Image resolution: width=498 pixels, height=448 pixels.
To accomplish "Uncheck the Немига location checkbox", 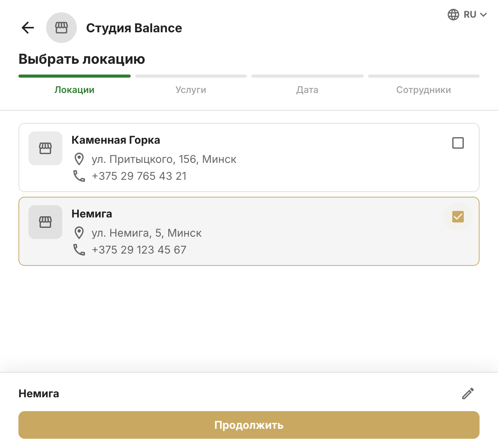I will pyautogui.click(x=458, y=217).
